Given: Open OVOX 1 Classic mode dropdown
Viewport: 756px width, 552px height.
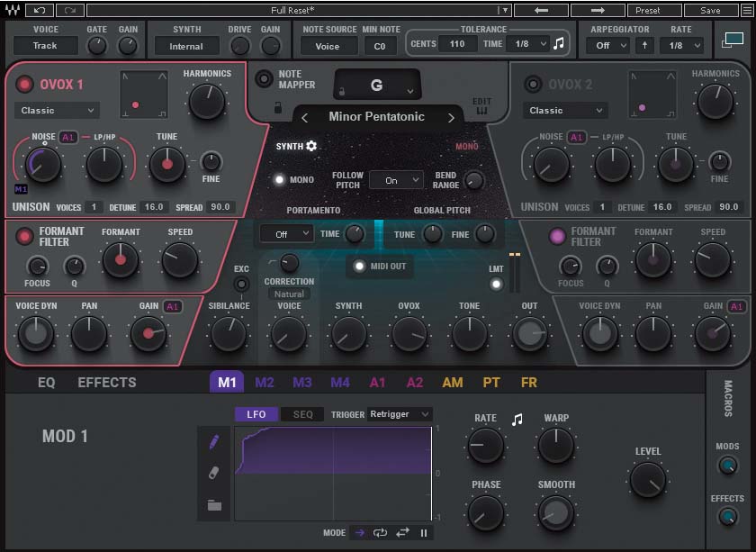Looking at the screenshot, I should pyautogui.click(x=57, y=111).
